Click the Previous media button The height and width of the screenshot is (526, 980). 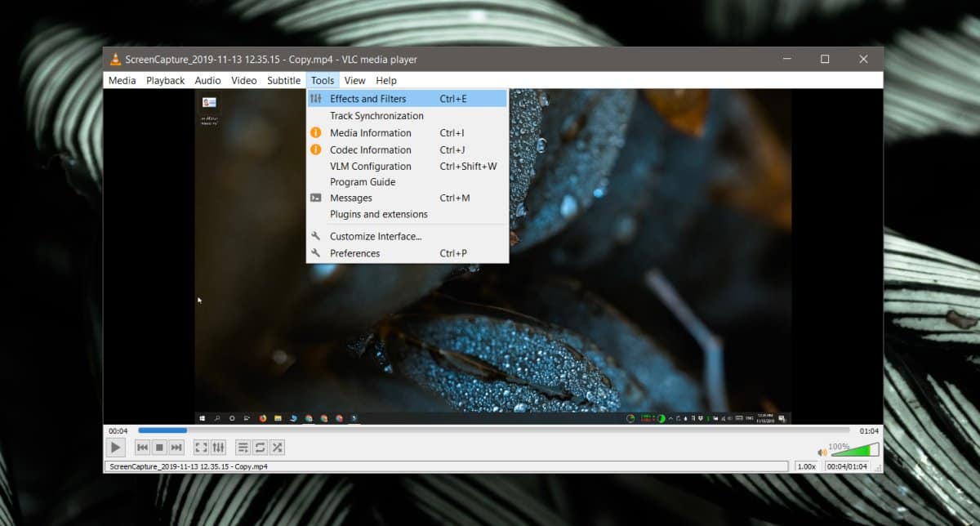[142, 447]
